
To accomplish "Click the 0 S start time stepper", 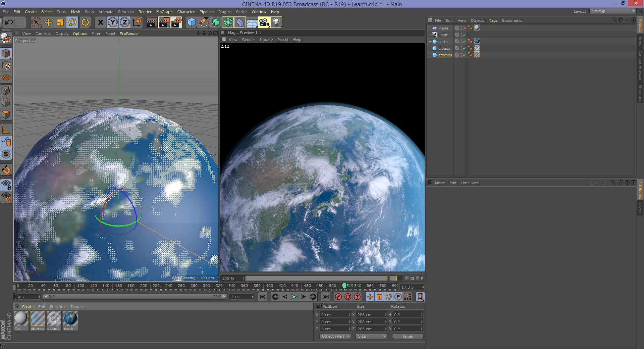I will pyautogui.click(x=39, y=297).
